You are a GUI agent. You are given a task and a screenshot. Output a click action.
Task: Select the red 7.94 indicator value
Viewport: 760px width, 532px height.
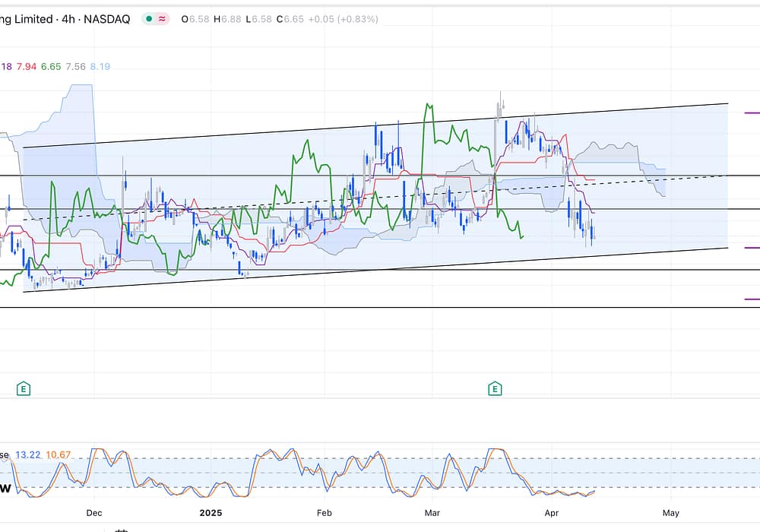tap(26, 67)
